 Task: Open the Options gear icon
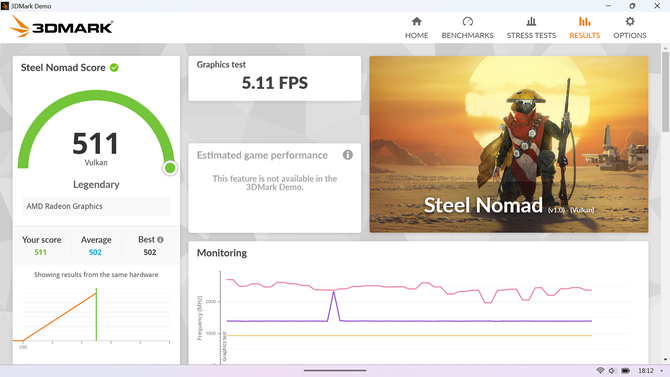pyautogui.click(x=630, y=21)
